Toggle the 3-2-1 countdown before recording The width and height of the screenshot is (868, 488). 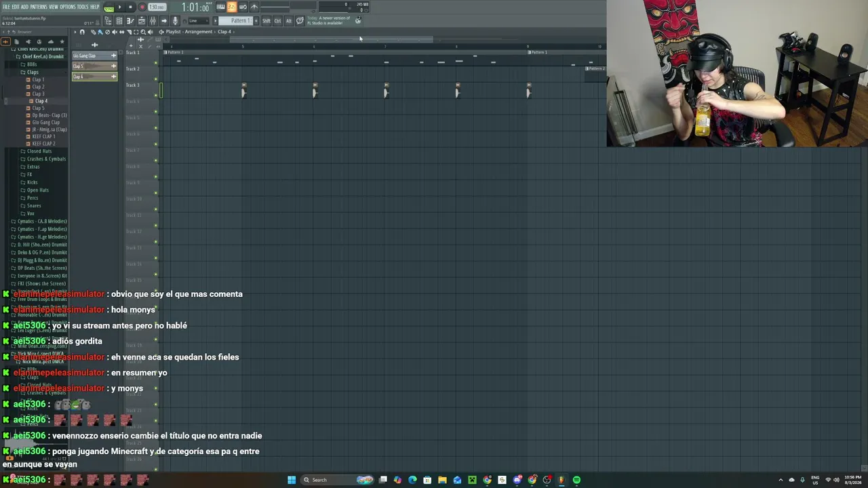[232, 7]
